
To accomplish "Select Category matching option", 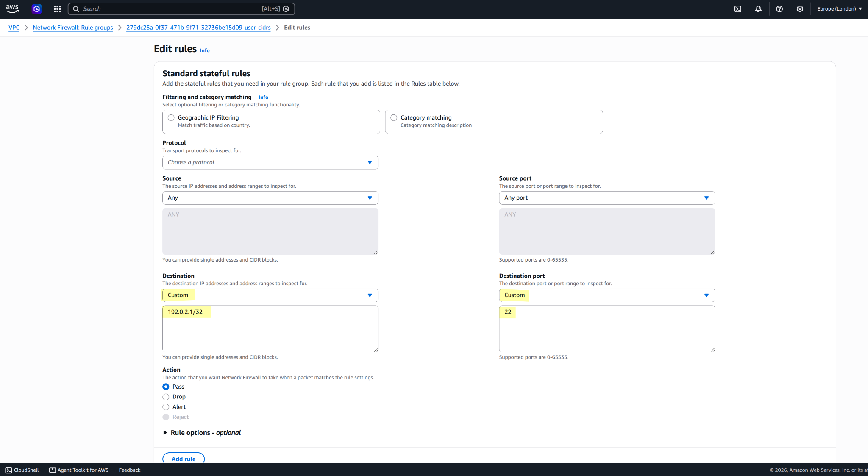I will click(x=394, y=118).
